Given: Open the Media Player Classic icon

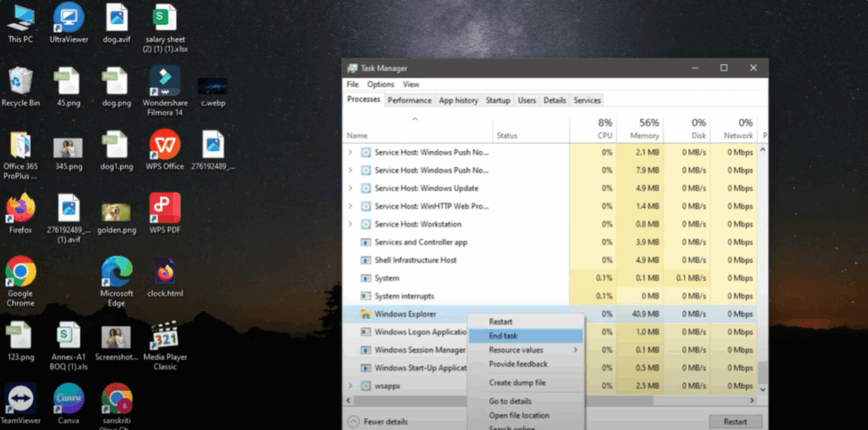Looking at the screenshot, I should (x=164, y=337).
